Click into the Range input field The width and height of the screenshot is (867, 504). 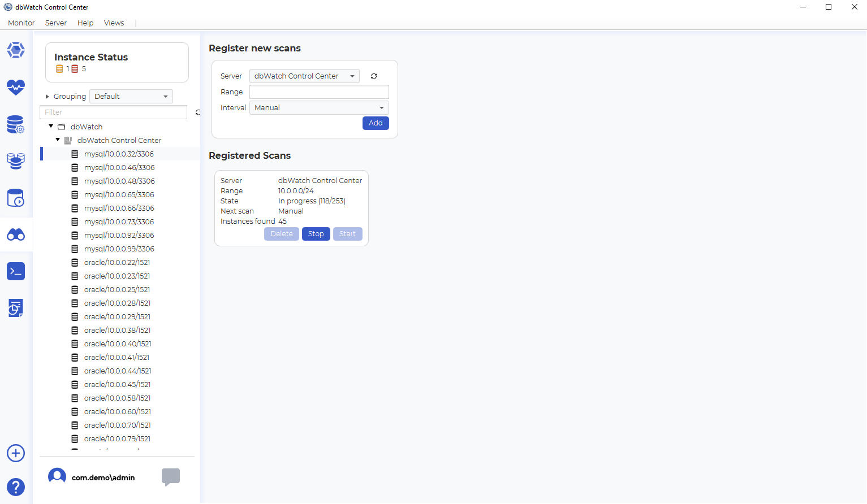(x=319, y=92)
